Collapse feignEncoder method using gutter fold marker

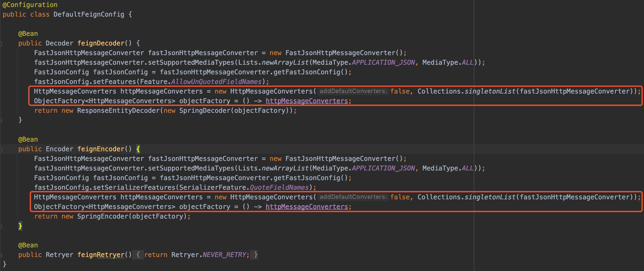tap(1, 149)
